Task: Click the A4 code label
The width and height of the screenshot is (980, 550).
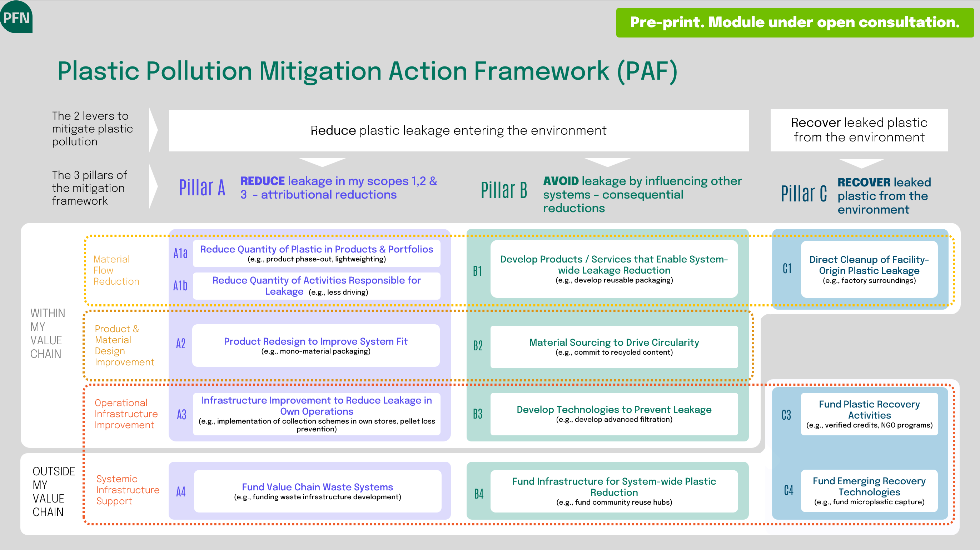Action: coord(181,491)
